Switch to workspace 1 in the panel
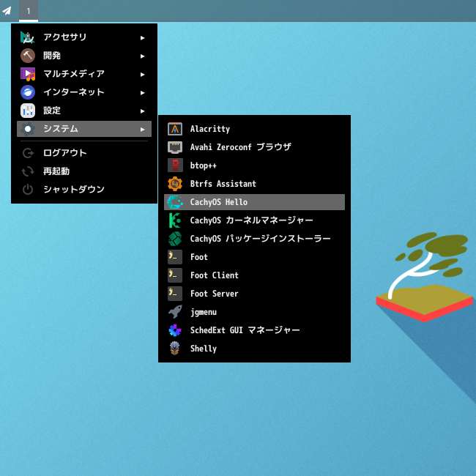 (29, 11)
